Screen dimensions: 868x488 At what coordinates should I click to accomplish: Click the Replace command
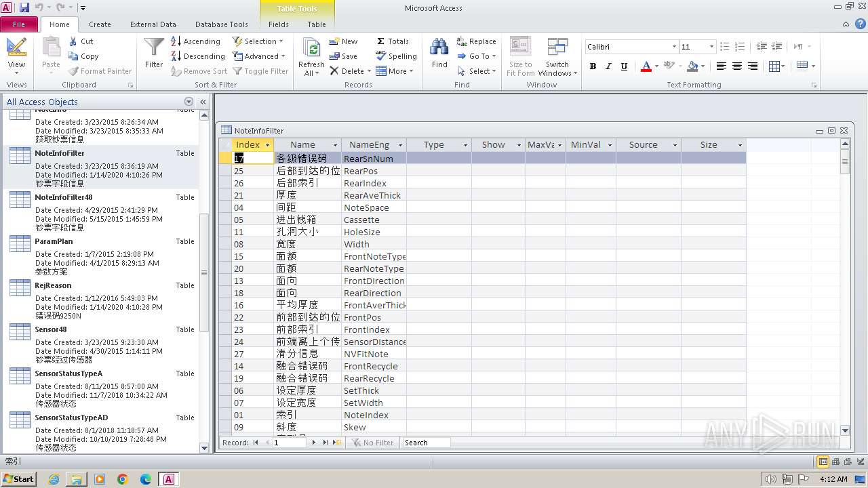click(x=477, y=41)
